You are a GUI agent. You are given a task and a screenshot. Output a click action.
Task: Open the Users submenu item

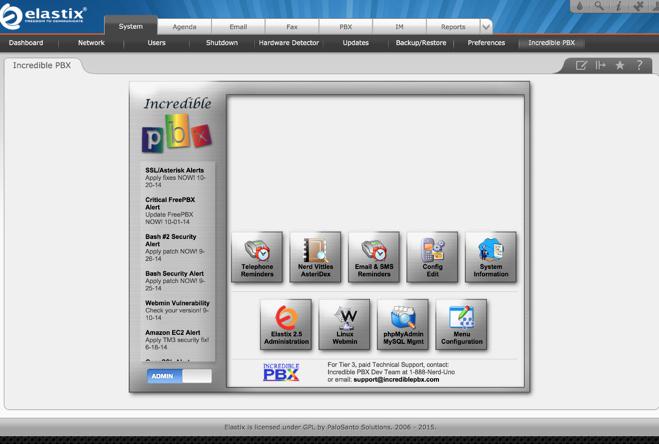pos(156,43)
